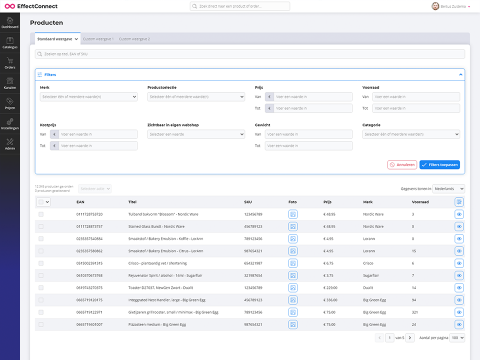Open the Kanalen sidebar icon
The image size is (480, 360).
(10, 83)
